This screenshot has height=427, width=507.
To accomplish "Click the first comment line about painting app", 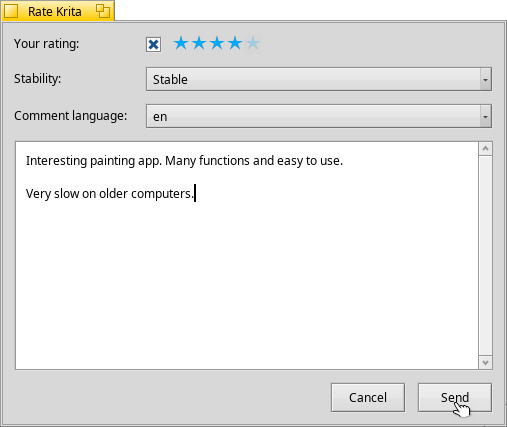I will [x=184, y=161].
